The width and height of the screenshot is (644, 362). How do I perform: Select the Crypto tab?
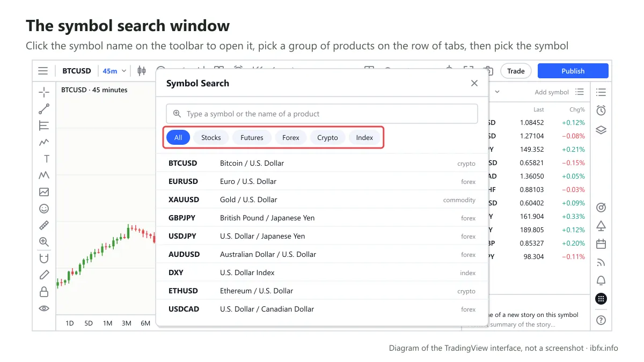(327, 138)
